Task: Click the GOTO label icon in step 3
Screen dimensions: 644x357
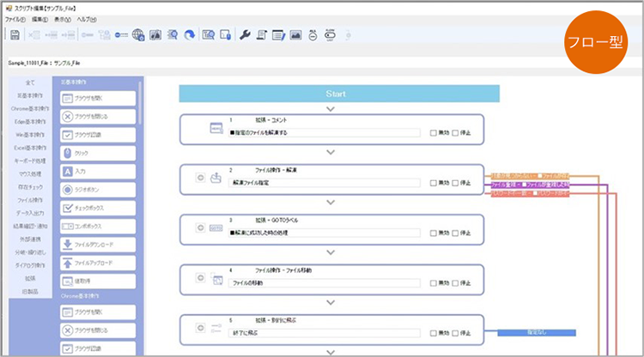Action: (216, 228)
